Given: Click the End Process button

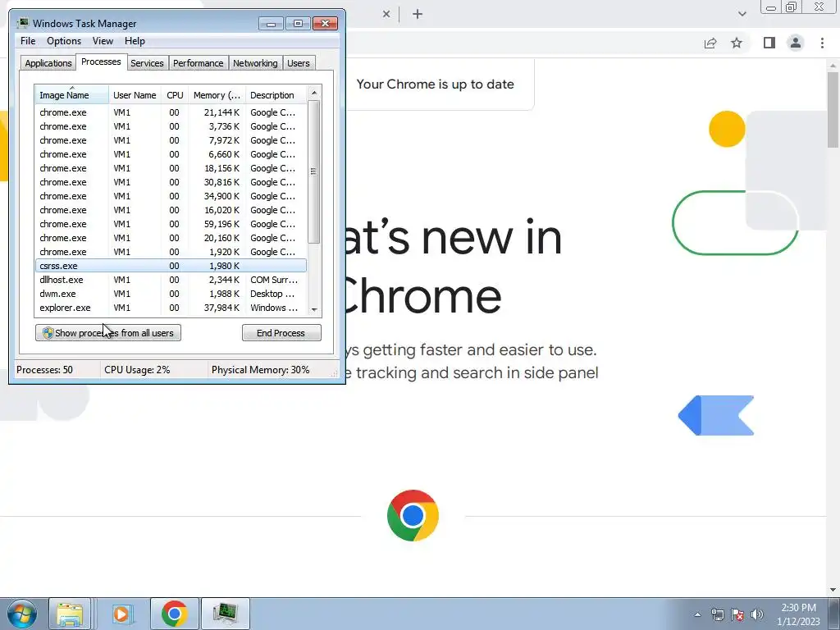Looking at the screenshot, I should click(x=281, y=333).
